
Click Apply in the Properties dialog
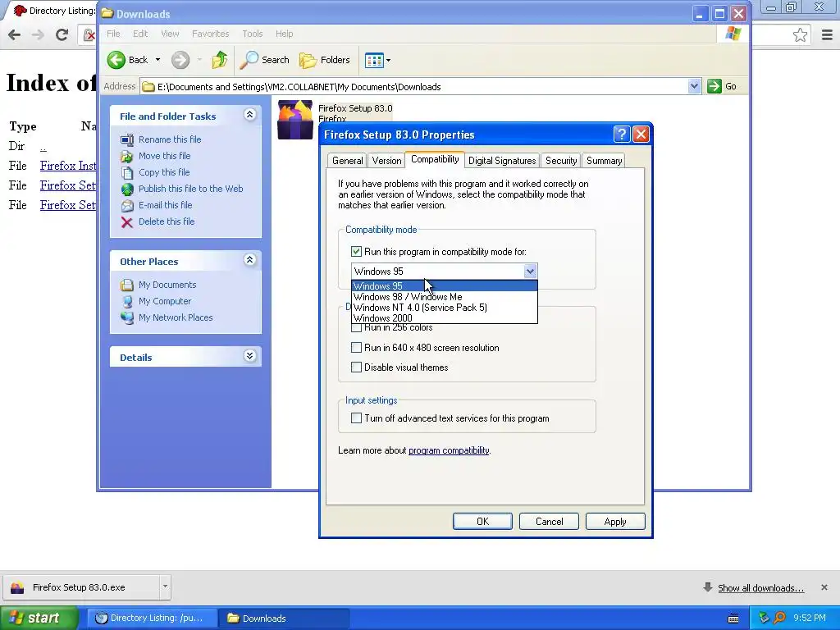(615, 521)
